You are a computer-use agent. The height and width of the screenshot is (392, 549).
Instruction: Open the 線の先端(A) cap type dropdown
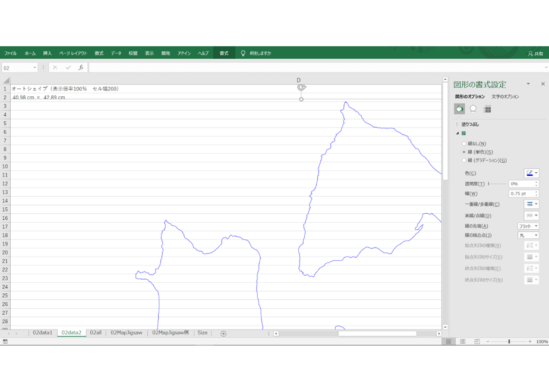[x=528, y=226]
